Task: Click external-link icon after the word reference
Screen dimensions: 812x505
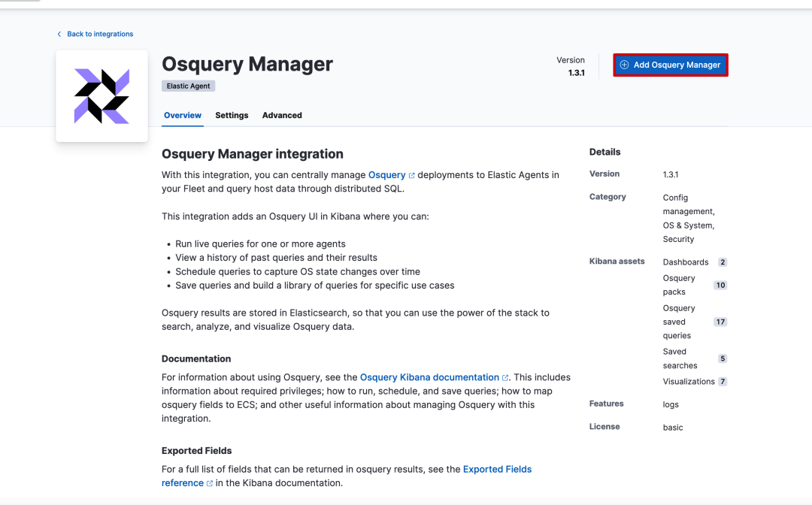Action: (x=210, y=483)
